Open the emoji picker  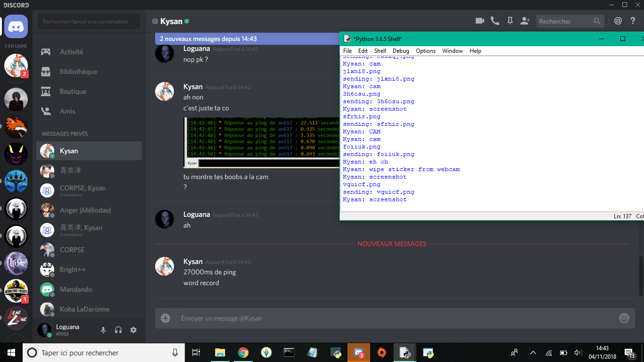(x=624, y=318)
